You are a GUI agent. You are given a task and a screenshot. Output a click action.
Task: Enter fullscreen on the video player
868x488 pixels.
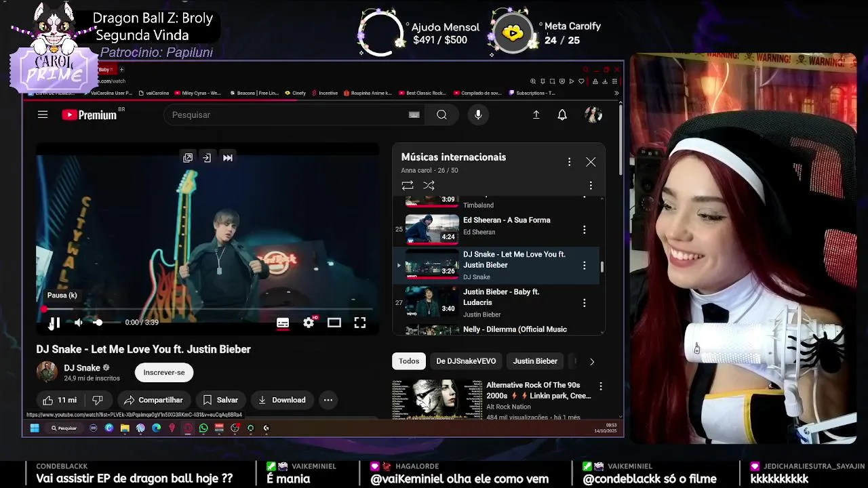coord(360,323)
